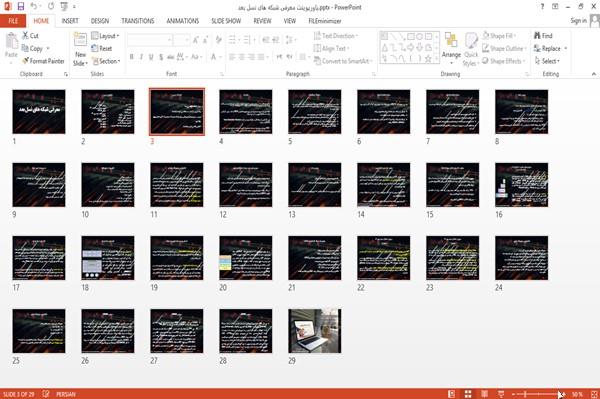Click the PERSIAN language indicator
This screenshot has height=399, width=600.
pyautogui.click(x=66, y=394)
